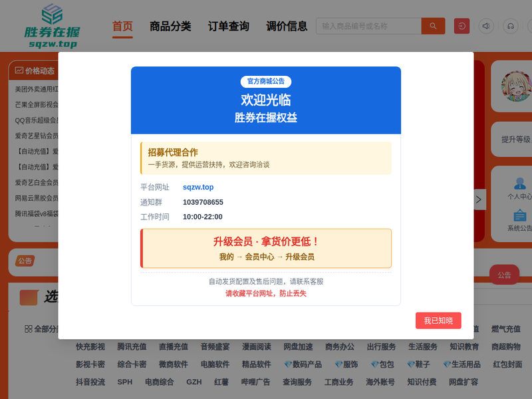Image resolution: width=532 pixels, height=399 pixels.
Task: Select the 海外账号 category
Action: pos(380,382)
